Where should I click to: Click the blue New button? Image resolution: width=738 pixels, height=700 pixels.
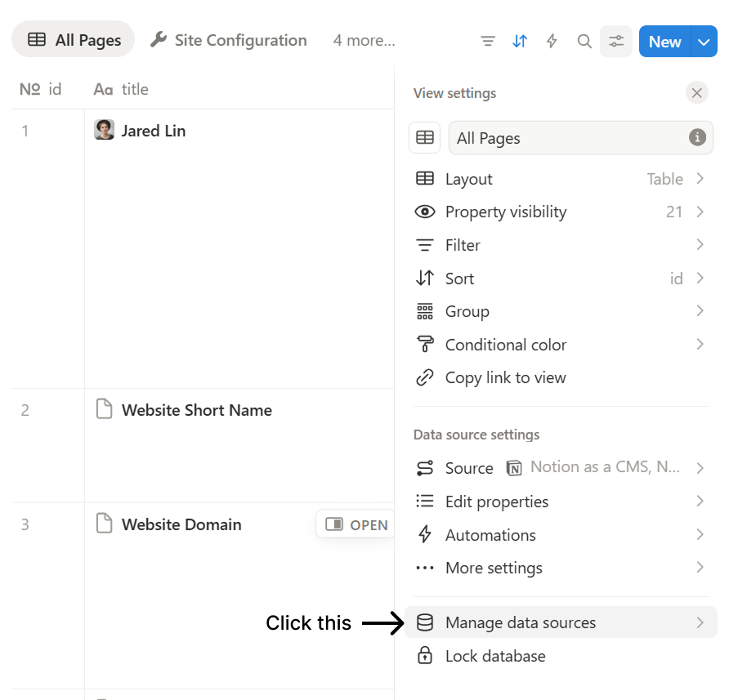[664, 42]
